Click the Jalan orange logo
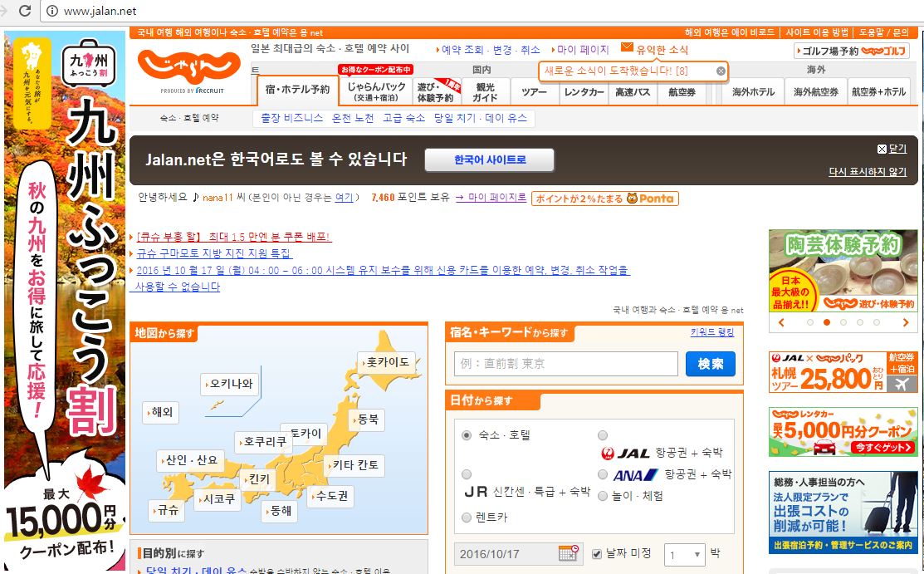The image size is (924, 574). coord(188,66)
